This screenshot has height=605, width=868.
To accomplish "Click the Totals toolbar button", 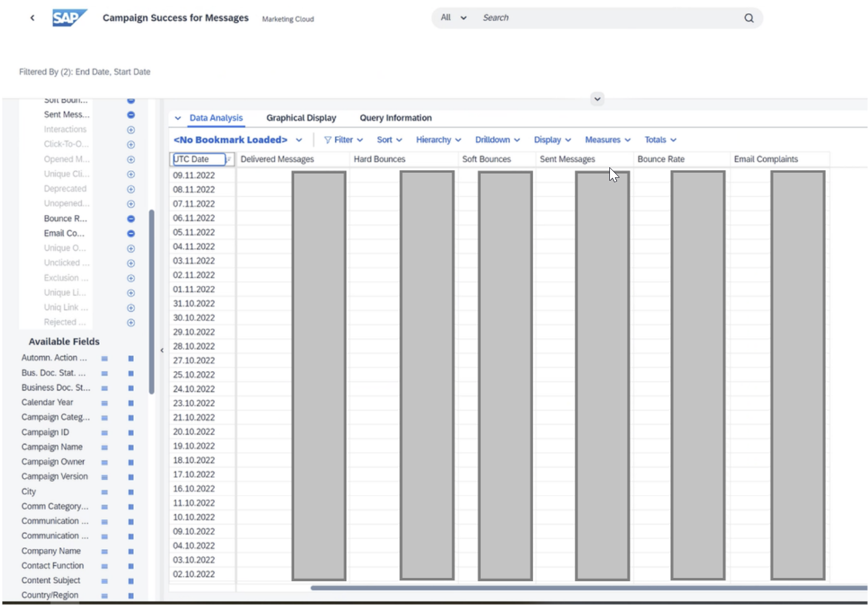I will (660, 140).
